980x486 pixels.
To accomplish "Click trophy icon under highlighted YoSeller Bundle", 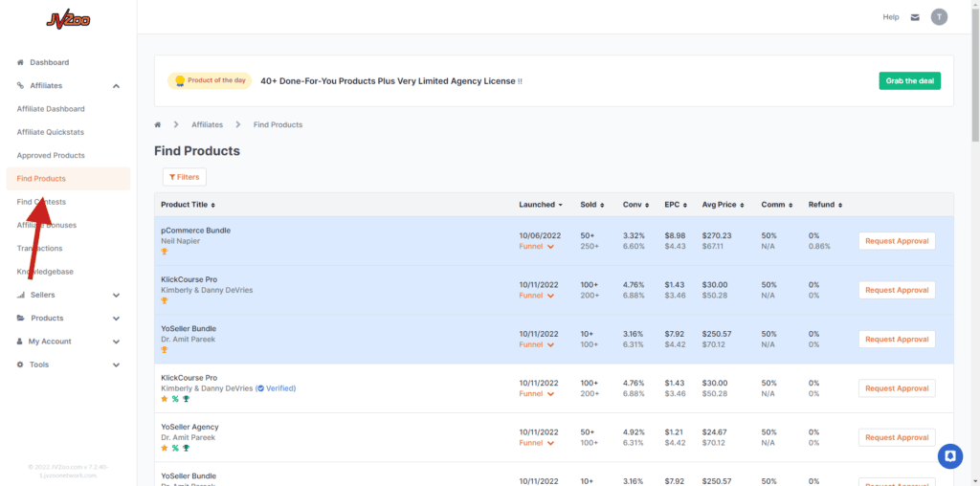I will click(165, 350).
